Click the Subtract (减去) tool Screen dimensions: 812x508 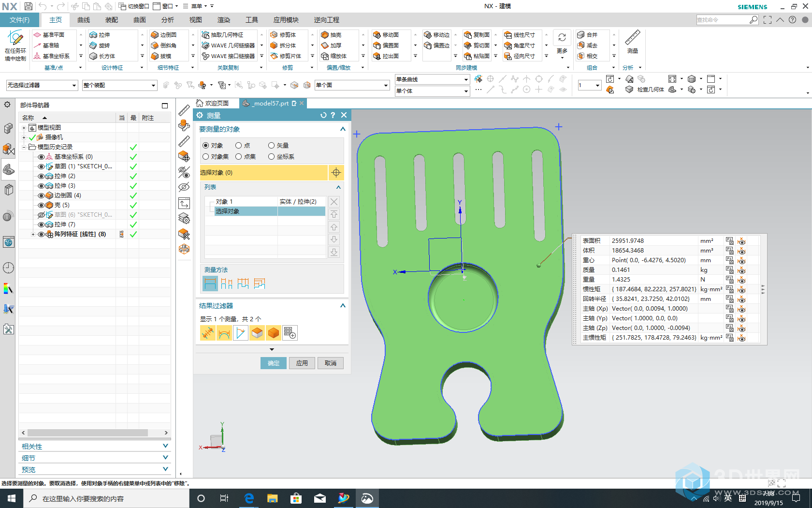tap(587, 45)
